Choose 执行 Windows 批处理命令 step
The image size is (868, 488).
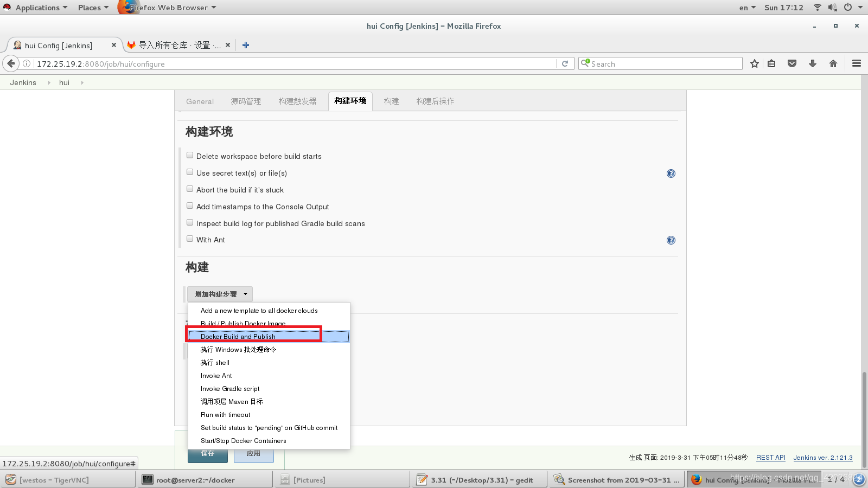(x=269, y=350)
